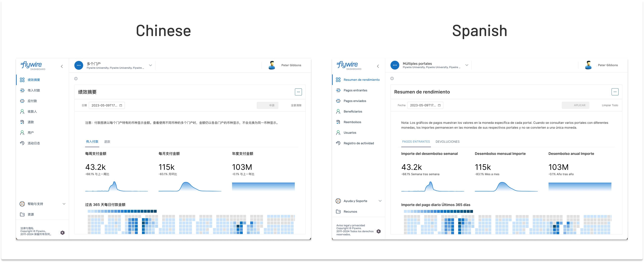Viewport: 644px width, 262px height.
Task: Collapse the Spanish dashboard sidebar
Action: 378,66
